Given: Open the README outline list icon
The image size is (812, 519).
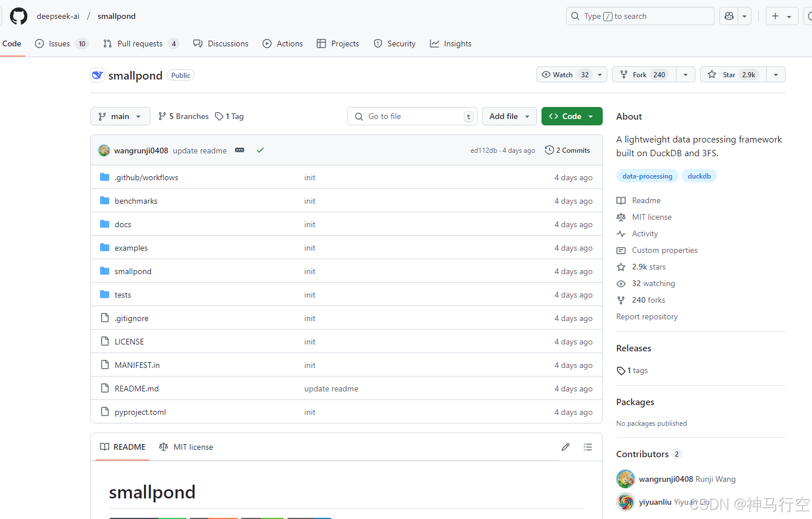Looking at the screenshot, I should click(588, 447).
